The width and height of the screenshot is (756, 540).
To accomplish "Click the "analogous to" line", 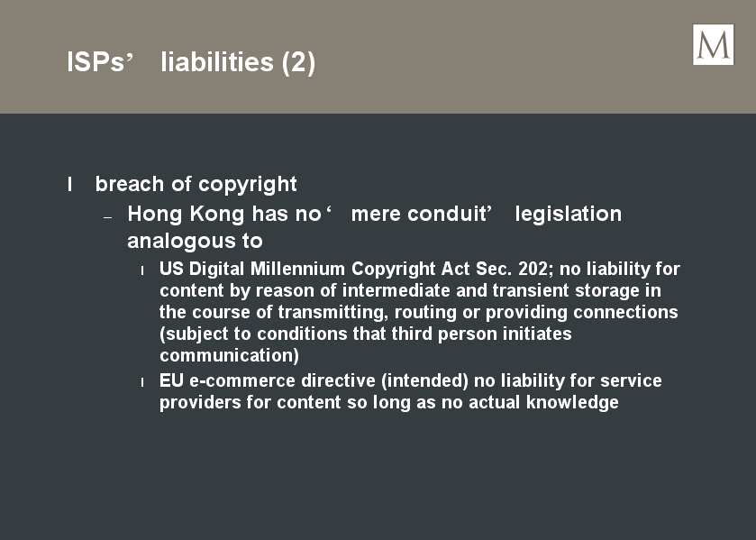I will click(x=195, y=241).
